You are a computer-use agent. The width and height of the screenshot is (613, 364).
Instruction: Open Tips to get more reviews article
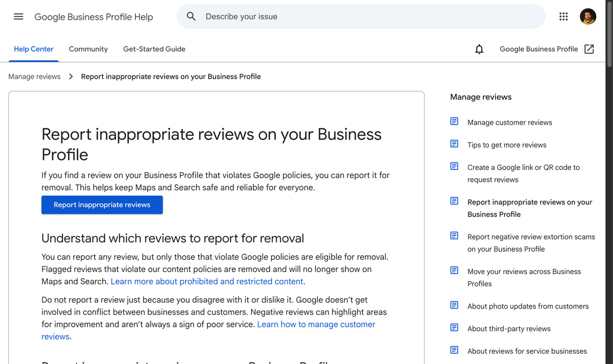pyautogui.click(x=507, y=145)
